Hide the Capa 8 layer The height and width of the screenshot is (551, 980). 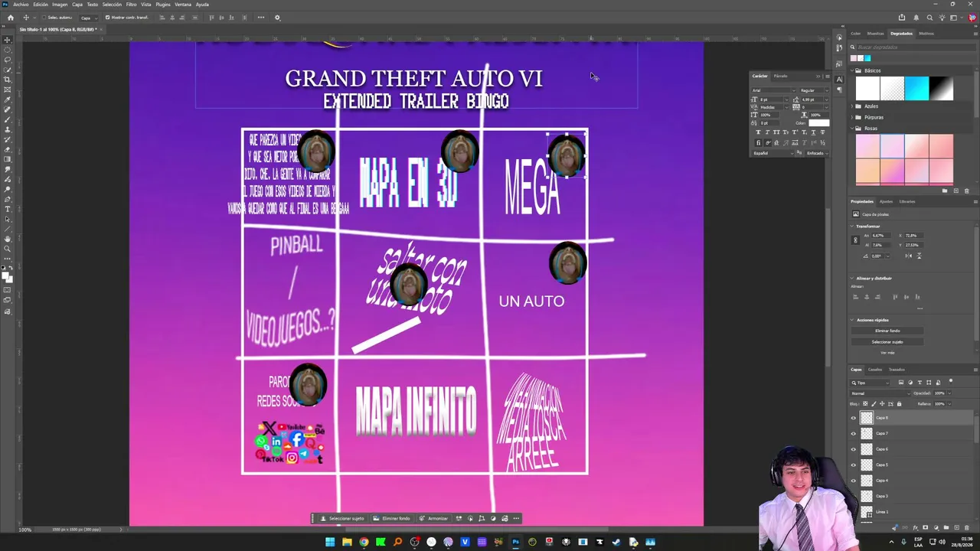pyautogui.click(x=854, y=418)
